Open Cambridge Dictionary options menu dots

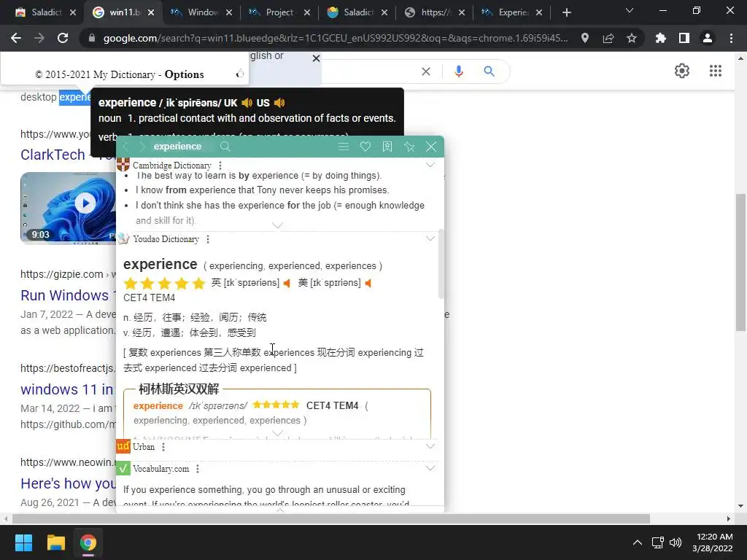point(220,166)
